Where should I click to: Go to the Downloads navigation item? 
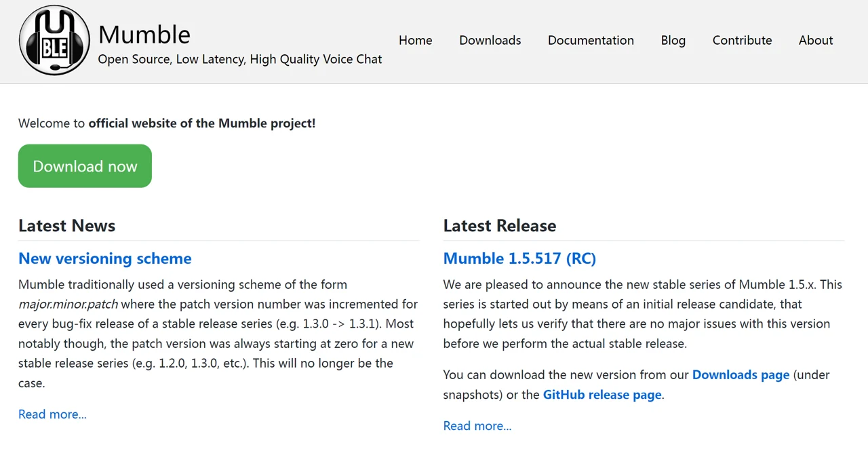point(490,40)
